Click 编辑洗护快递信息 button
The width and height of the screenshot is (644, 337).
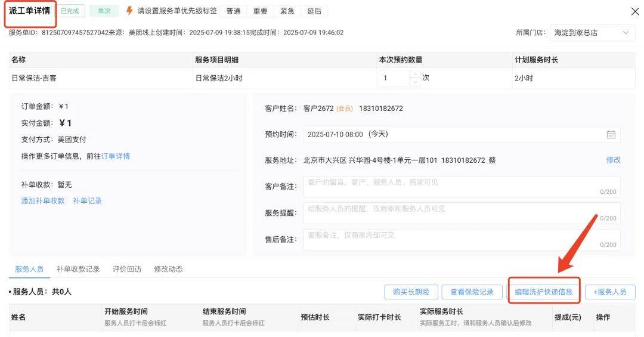pos(544,292)
